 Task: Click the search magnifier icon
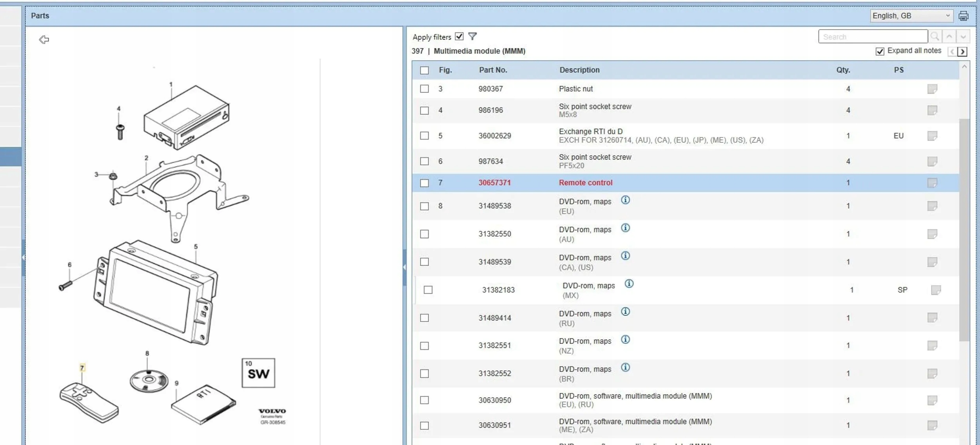tap(935, 36)
